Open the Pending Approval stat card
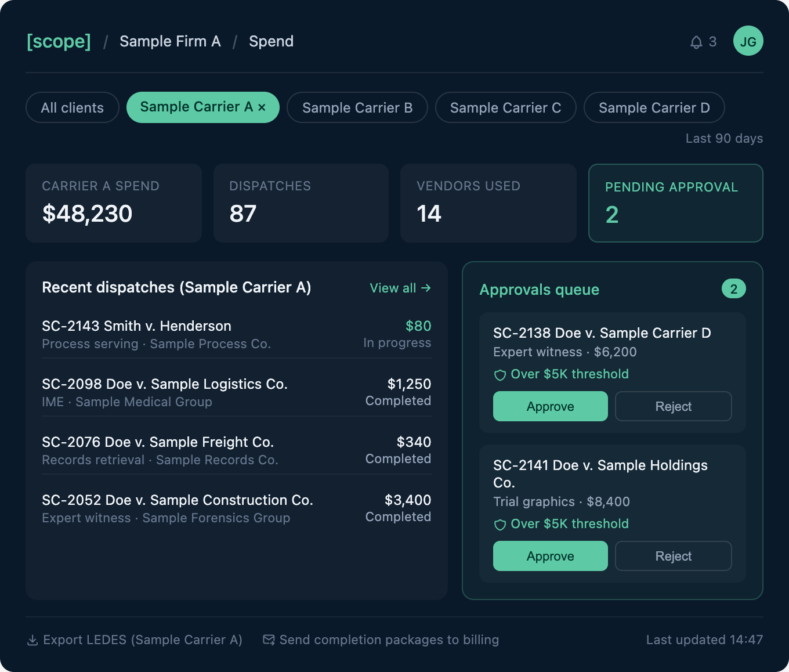This screenshot has height=672, width=789. 676,203
